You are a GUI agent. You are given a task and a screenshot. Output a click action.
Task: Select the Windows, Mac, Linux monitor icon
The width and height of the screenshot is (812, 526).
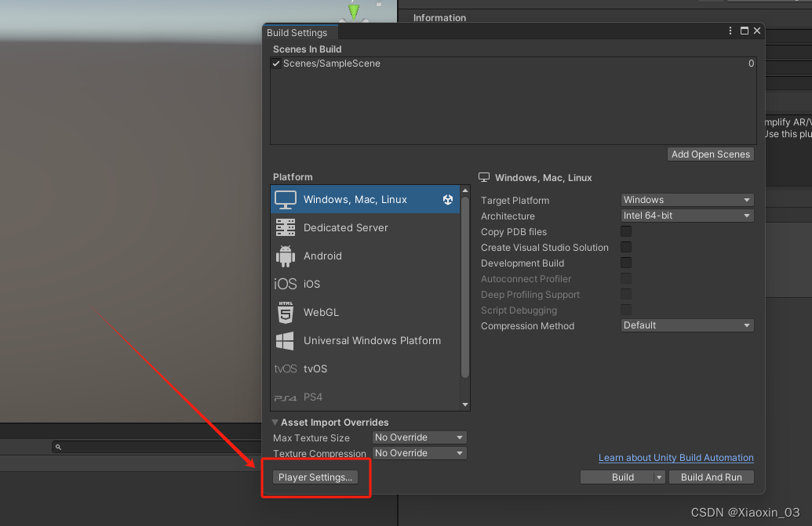(x=285, y=199)
